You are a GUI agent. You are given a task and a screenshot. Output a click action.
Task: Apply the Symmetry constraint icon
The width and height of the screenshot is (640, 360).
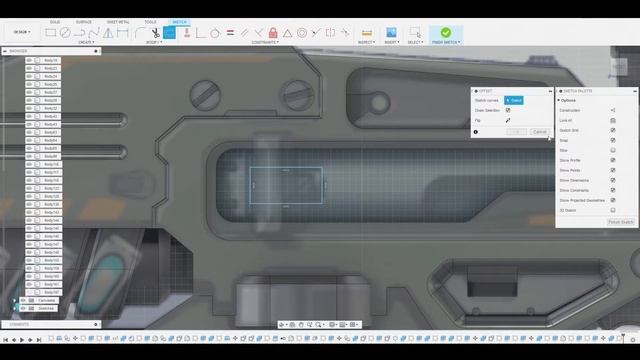[330, 33]
